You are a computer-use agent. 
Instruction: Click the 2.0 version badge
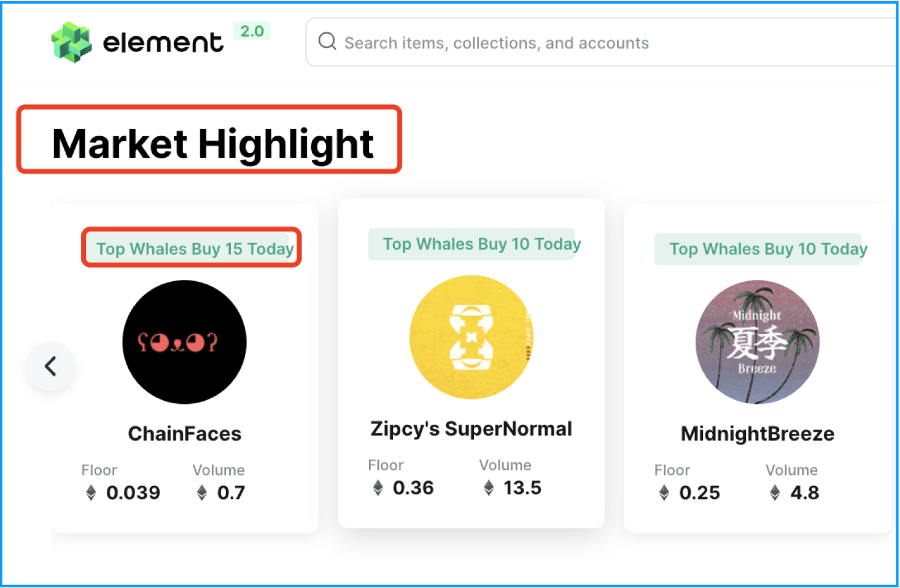point(252,31)
